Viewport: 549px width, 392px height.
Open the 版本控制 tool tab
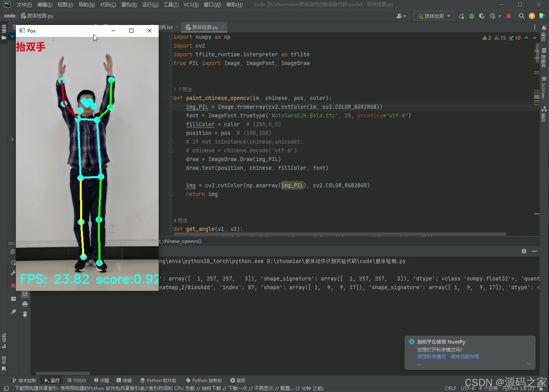click(x=24, y=380)
